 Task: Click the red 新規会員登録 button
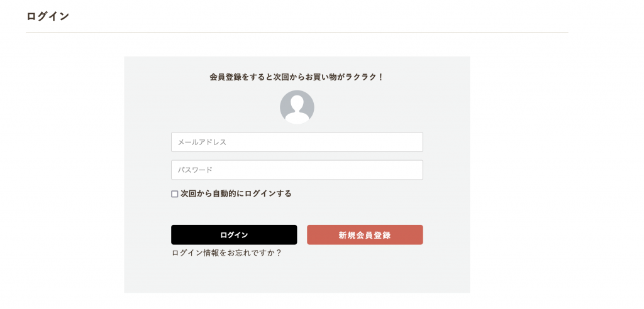tap(365, 235)
